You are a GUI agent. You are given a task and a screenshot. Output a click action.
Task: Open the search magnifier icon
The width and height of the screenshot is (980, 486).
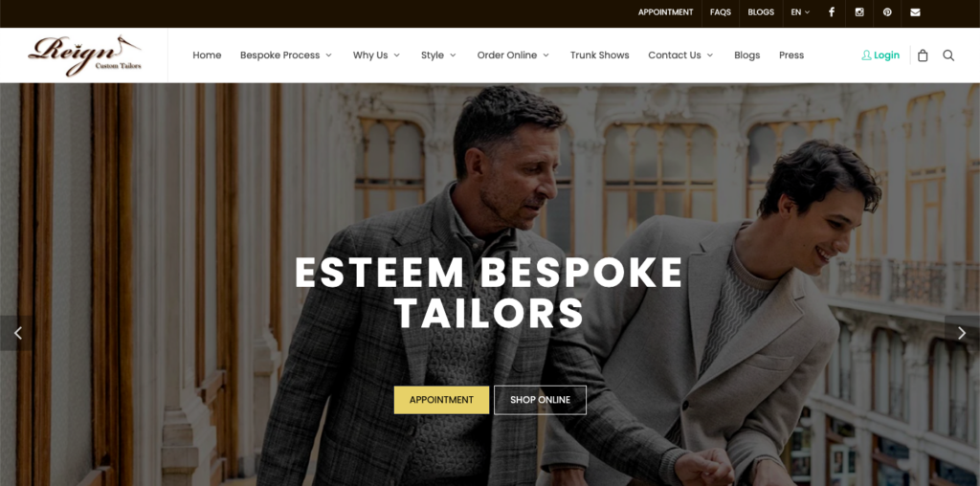coord(948,55)
